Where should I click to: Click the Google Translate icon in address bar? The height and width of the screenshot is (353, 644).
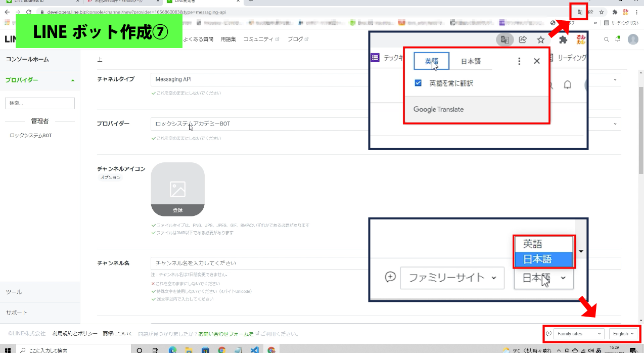[580, 12]
